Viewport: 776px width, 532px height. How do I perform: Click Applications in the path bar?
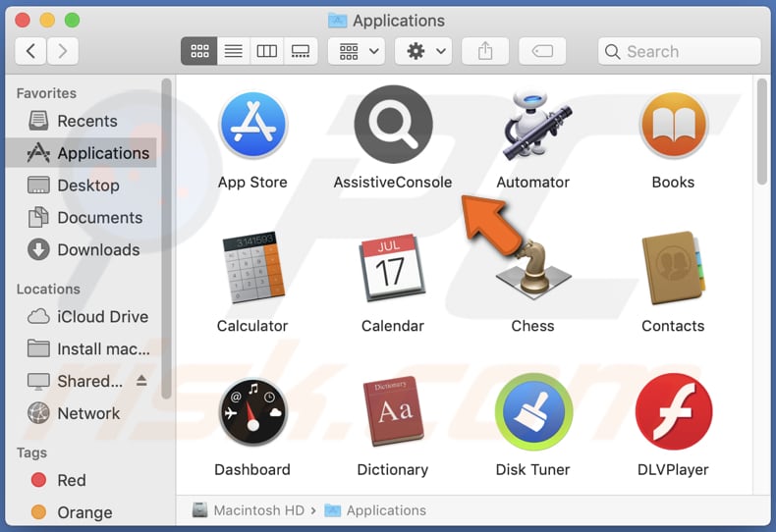click(x=375, y=510)
